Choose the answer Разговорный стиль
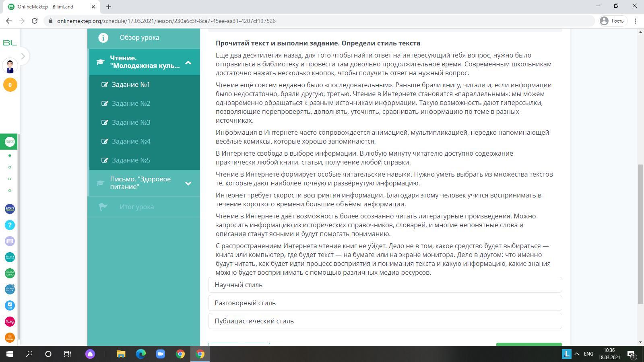Viewport: 644px width, 362px height. tap(385, 303)
